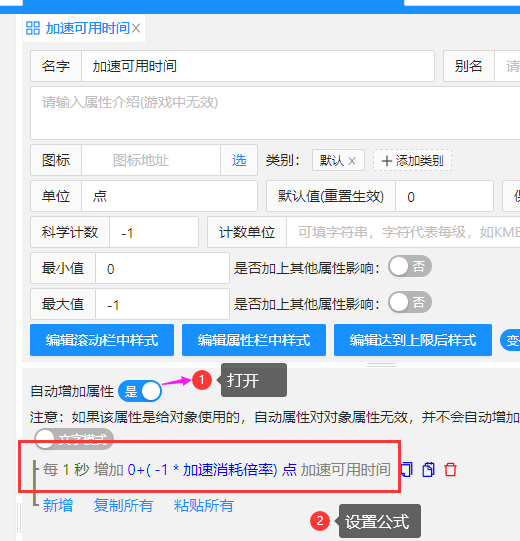Click the 名字 input field

click(258, 66)
